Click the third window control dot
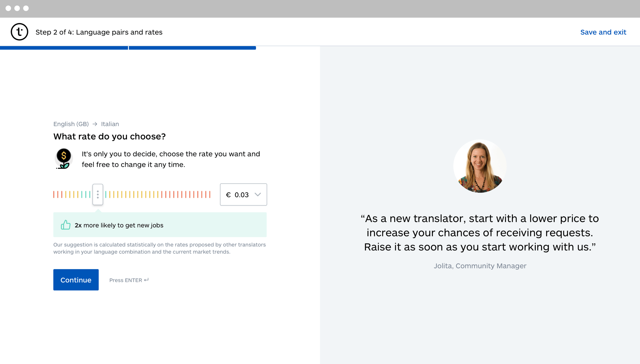Screen dimensions: 640x364 point(26,8)
